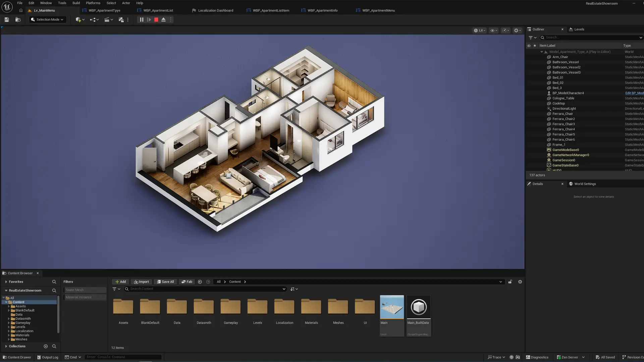This screenshot has height=362, width=644.
Task: Pause the play-in-editor simulation
Action: (x=142, y=20)
